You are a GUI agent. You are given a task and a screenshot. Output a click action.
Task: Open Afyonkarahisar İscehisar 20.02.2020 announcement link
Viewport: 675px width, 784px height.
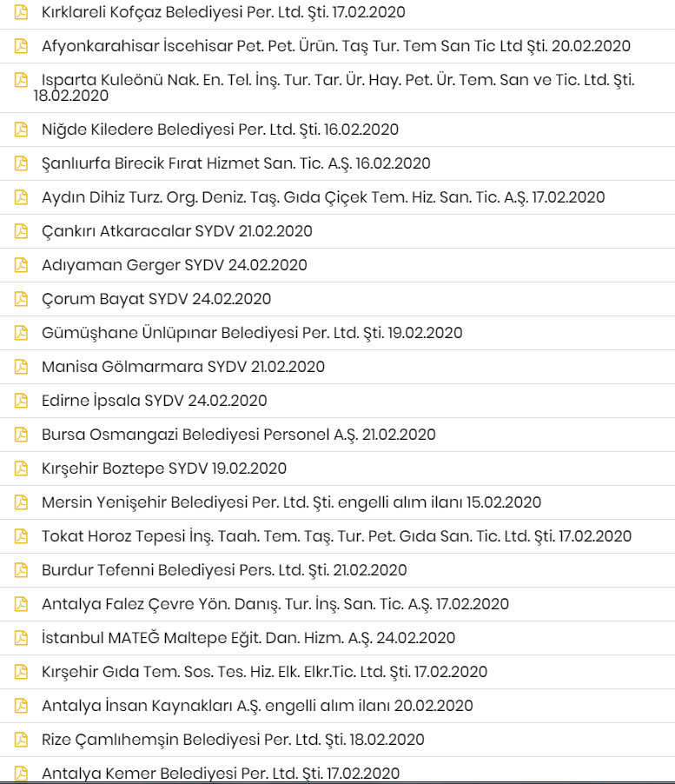pos(335,46)
